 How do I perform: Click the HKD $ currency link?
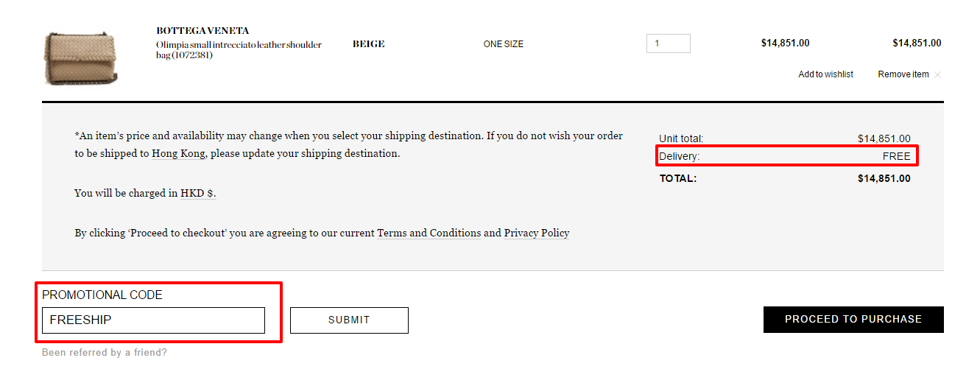[197, 194]
